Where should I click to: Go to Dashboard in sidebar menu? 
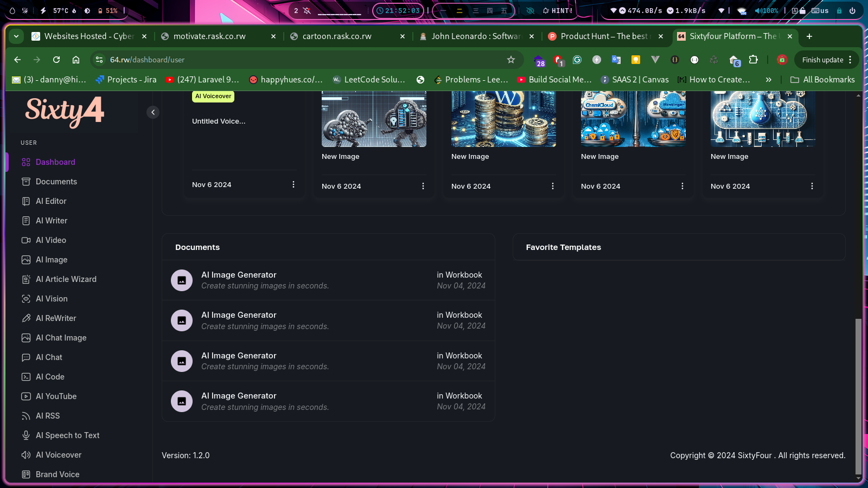coord(55,162)
